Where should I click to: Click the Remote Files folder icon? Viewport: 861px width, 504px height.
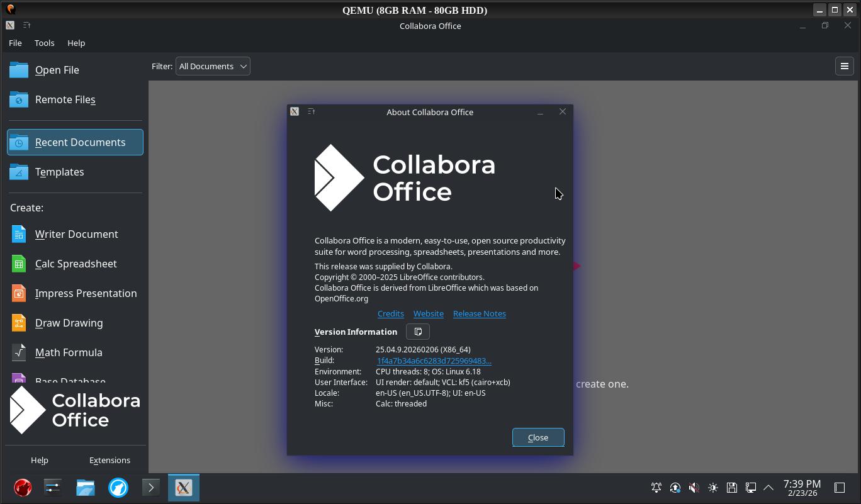(19, 99)
